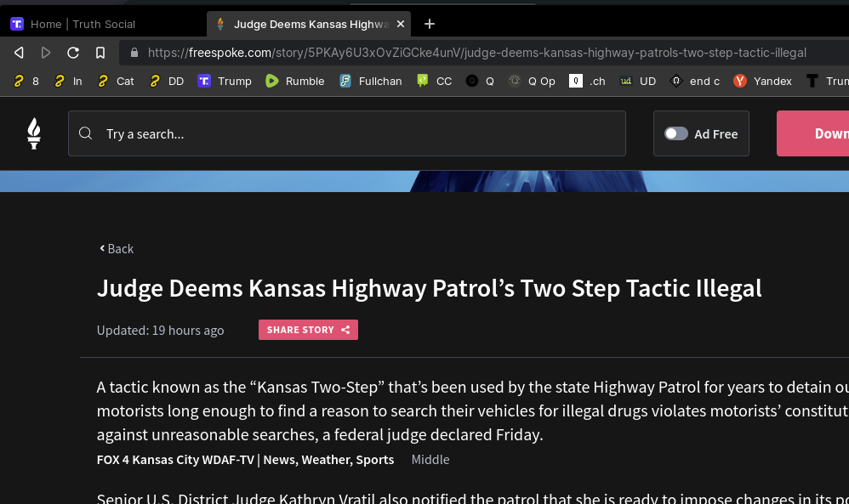849x504 pixels.
Task: Open the Yandex bookmark
Action: point(762,81)
